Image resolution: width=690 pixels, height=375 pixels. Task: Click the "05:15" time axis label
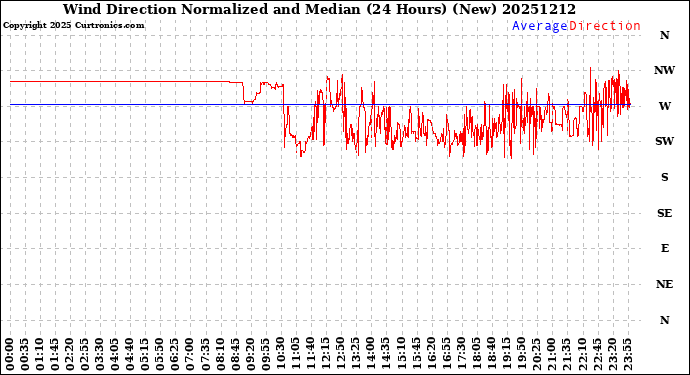point(145,354)
